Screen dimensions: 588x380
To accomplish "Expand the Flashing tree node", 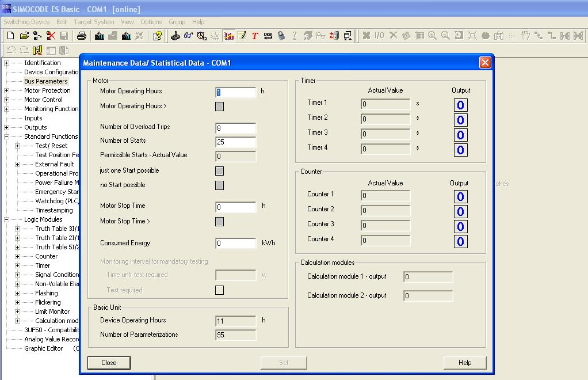I will 17,293.
